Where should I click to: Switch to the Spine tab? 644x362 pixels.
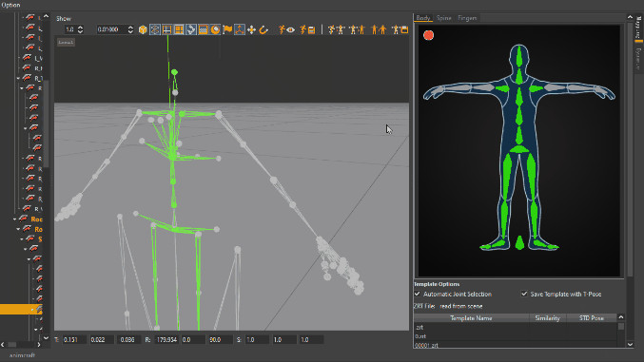click(443, 18)
